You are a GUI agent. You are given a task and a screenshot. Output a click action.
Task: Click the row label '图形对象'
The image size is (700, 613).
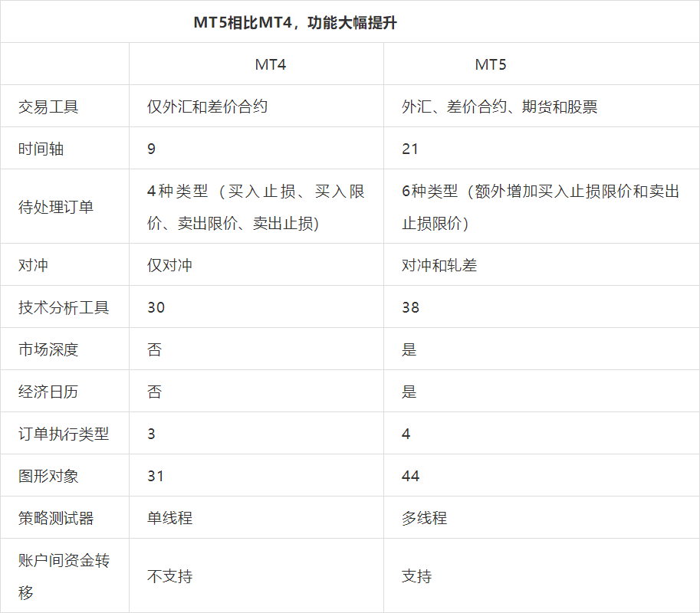click(48, 476)
